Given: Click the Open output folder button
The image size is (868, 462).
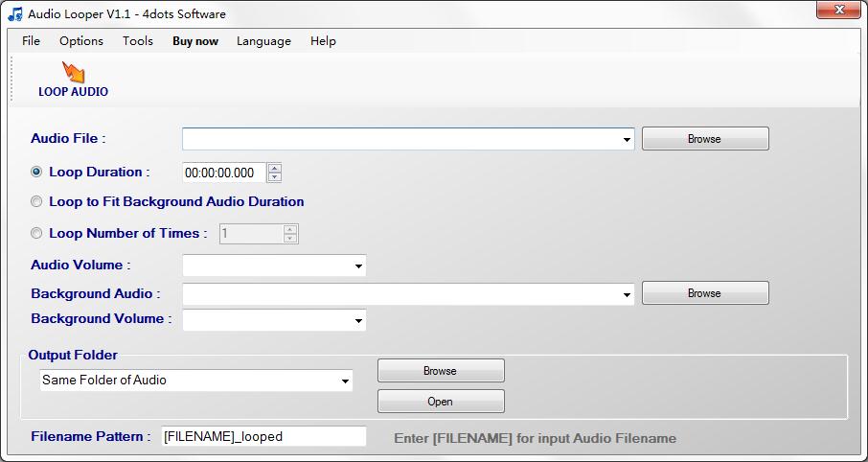Looking at the screenshot, I should (440, 402).
